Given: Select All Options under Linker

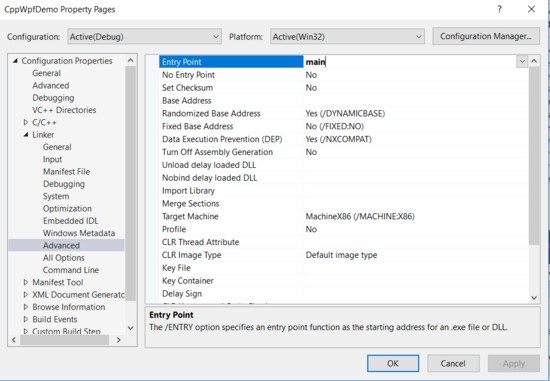Looking at the screenshot, I should coord(64,258).
